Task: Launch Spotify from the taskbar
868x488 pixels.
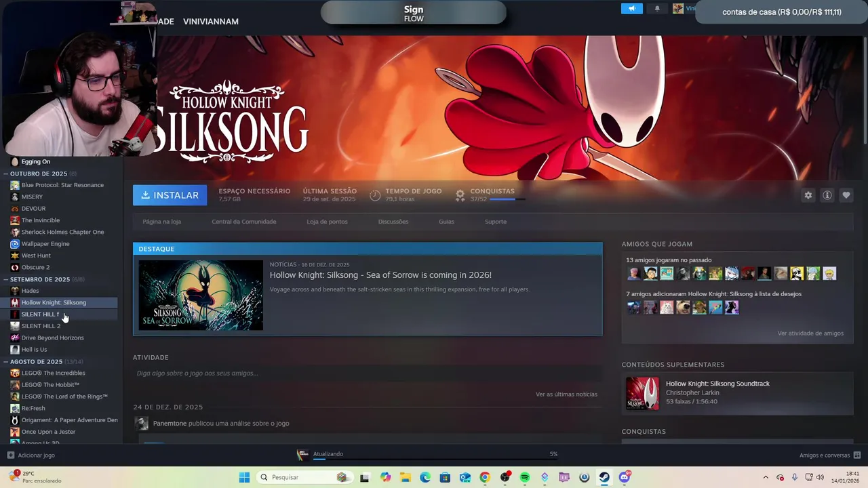Action: 525,477
